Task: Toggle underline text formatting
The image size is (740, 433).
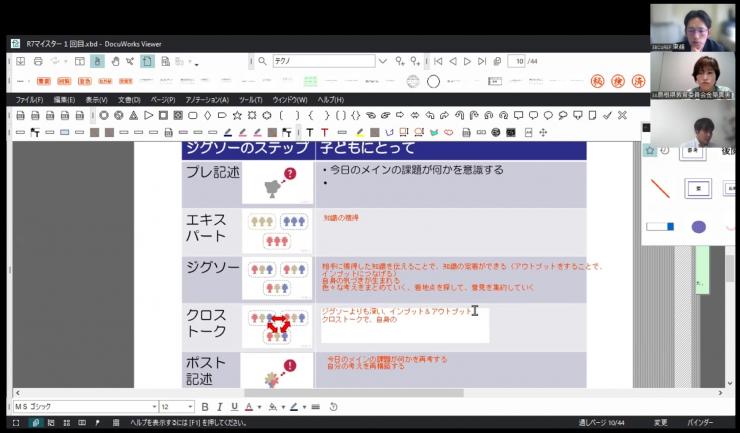Action: click(232, 407)
